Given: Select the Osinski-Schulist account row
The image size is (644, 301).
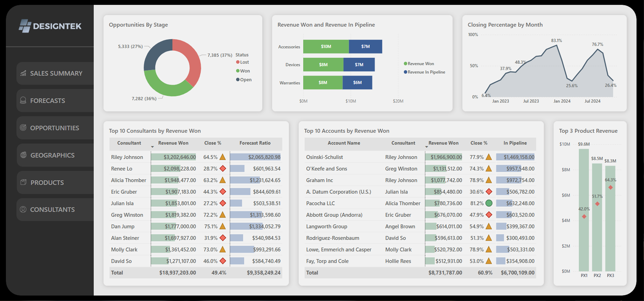Looking at the screenshot, I should click(324, 157).
